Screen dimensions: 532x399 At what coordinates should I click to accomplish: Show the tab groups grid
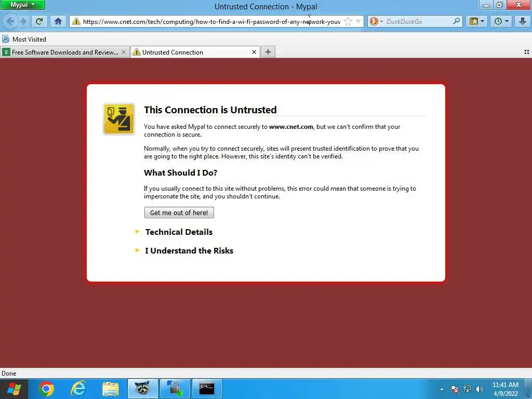[527, 52]
